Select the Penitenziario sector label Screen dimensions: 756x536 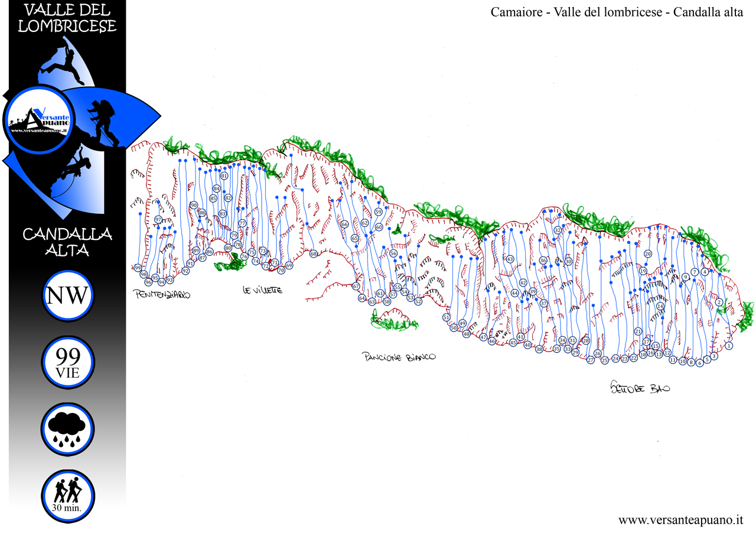point(162,294)
